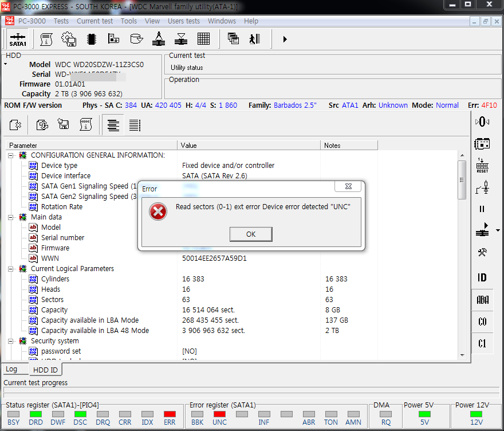Click the disk spin play icon in sidebar
The height and width of the screenshot is (431, 504).
click(482, 230)
